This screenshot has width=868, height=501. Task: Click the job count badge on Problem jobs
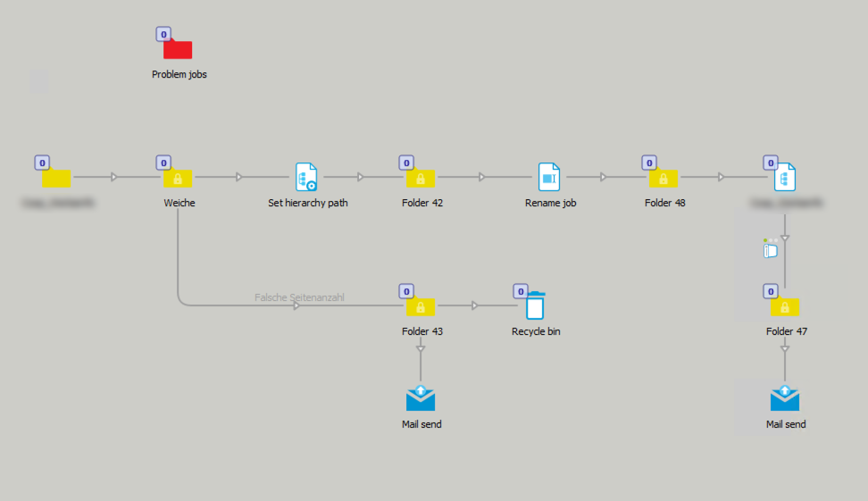click(x=163, y=34)
